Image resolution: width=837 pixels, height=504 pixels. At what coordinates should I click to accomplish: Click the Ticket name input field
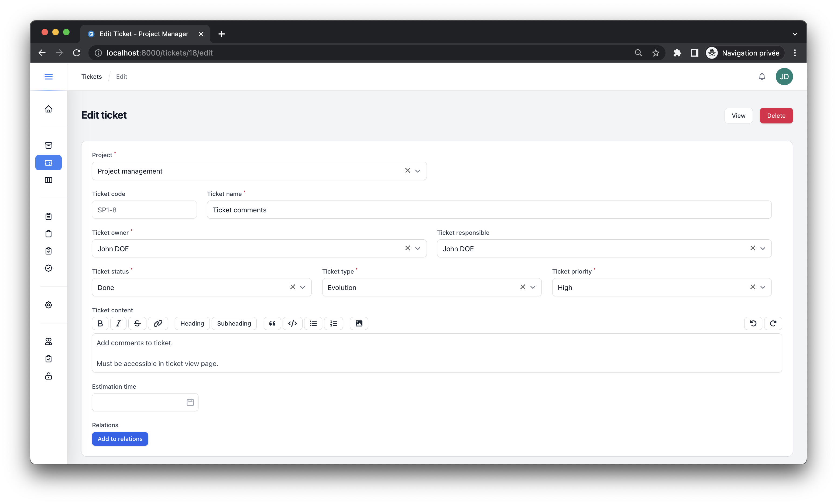(x=489, y=210)
